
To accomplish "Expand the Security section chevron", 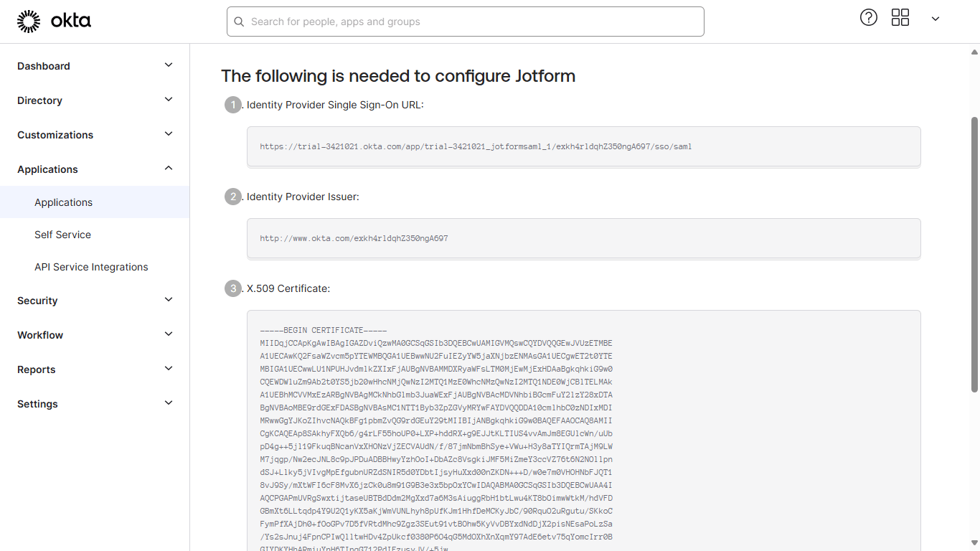I will [169, 300].
